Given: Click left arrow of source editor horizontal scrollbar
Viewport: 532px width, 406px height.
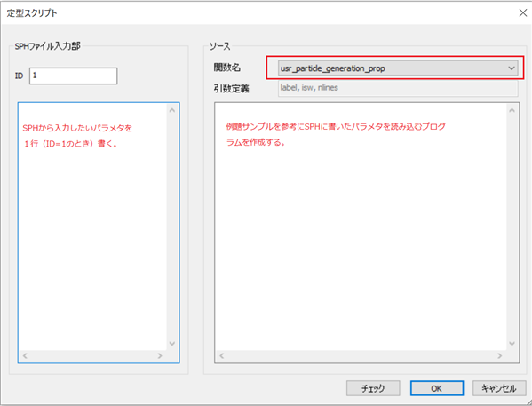Looking at the screenshot, I should click(221, 355).
